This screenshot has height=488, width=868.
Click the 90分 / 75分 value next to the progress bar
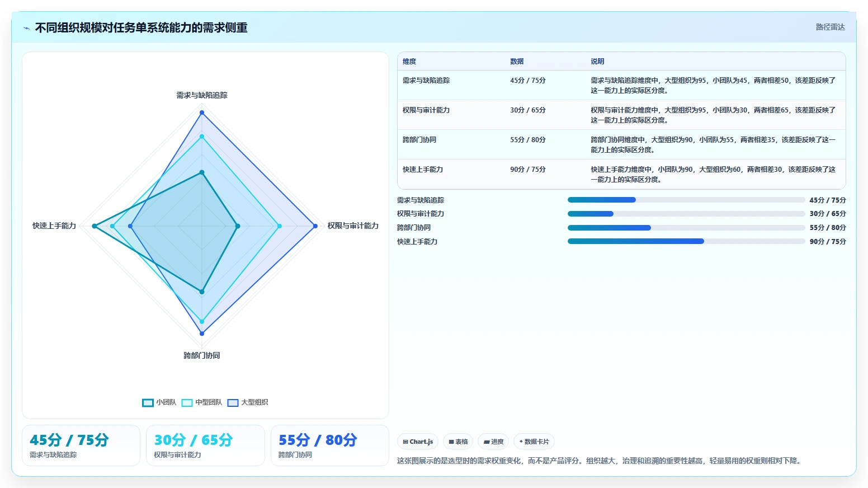828,242
